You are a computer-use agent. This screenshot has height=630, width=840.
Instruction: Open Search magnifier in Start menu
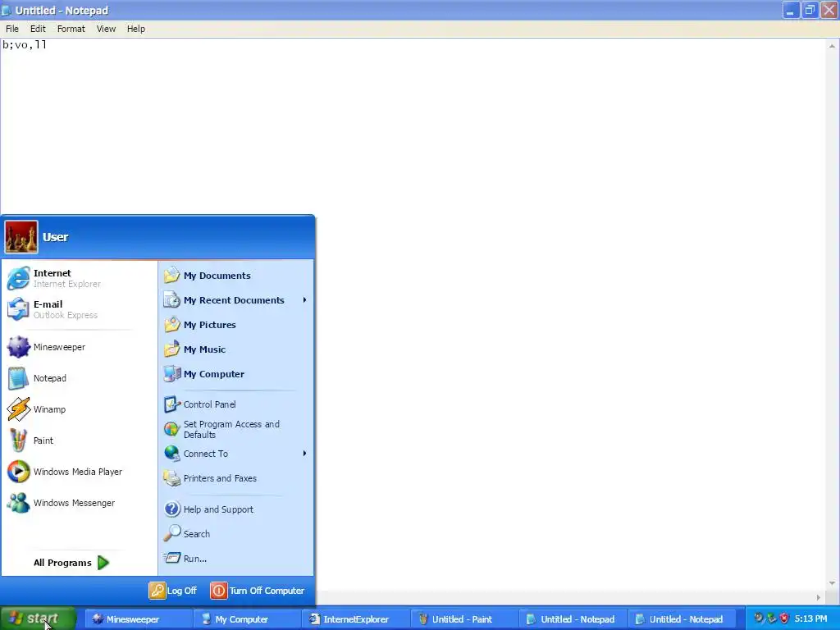171,533
